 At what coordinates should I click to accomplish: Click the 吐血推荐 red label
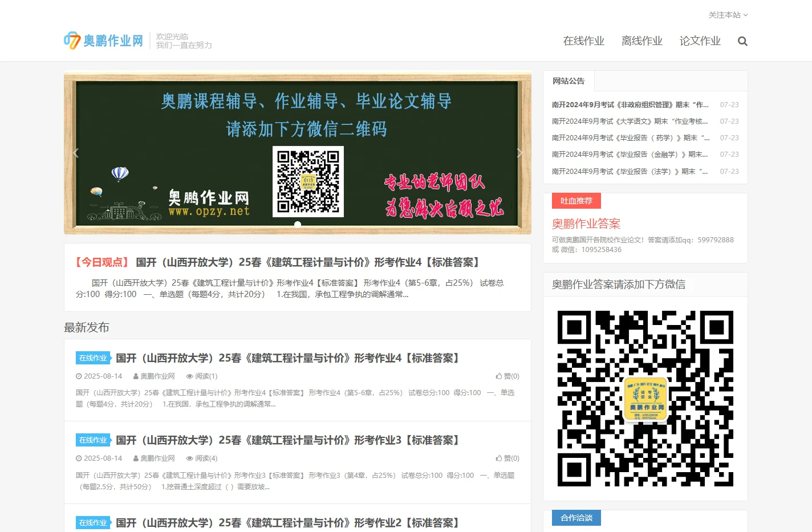pyautogui.click(x=576, y=201)
